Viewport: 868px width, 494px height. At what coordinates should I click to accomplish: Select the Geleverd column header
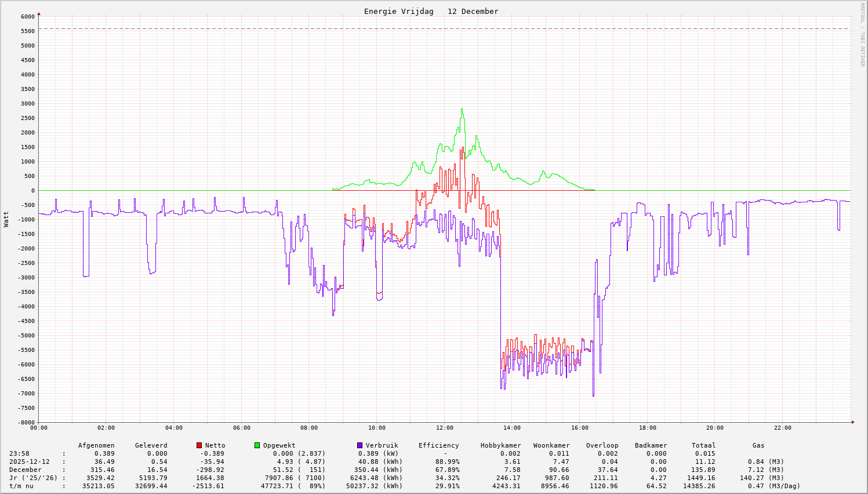pyautogui.click(x=151, y=445)
